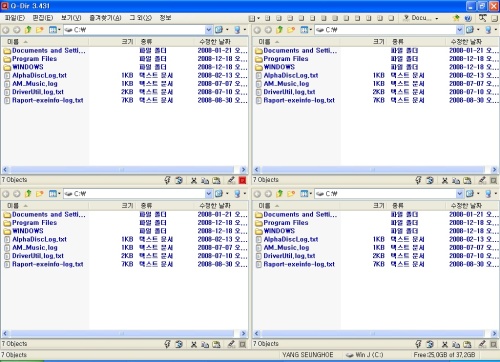Expand address bar dropdown in top-right pane
The height and width of the screenshot is (362, 500).
(460, 30)
